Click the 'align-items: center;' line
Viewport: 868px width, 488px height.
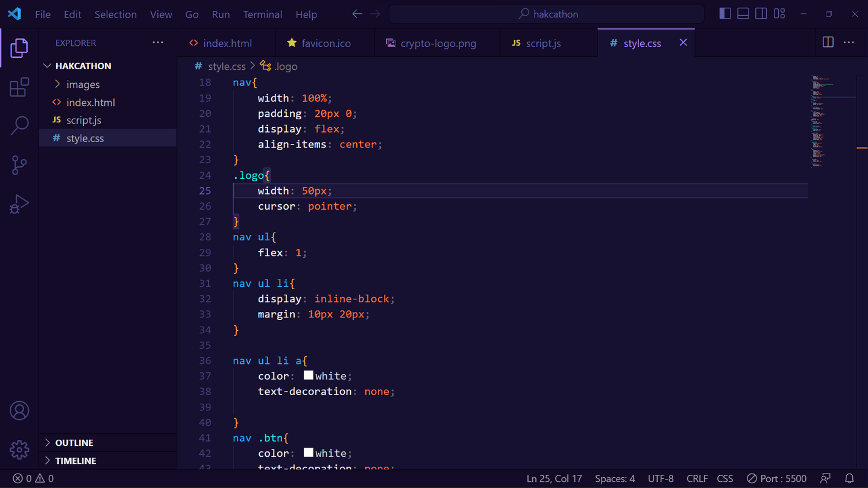320,145
